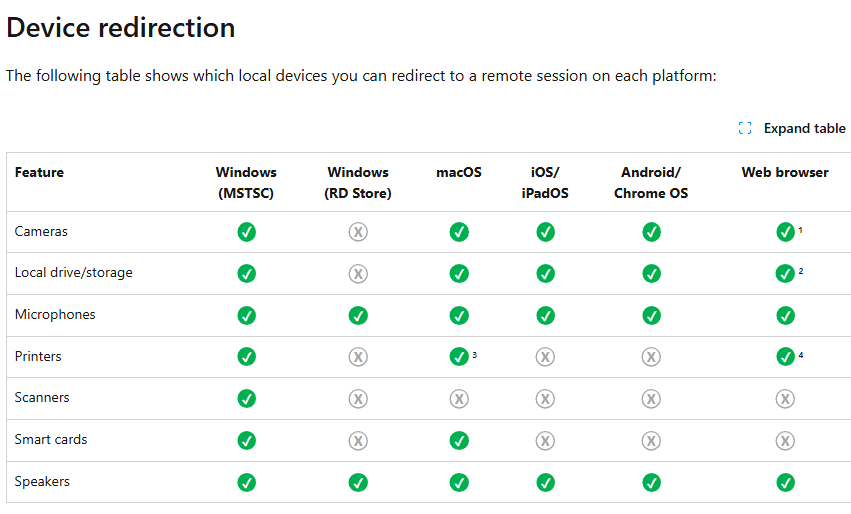Click the Cameras checkmark under Windows (MSTSC)
The height and width of the screenshot is (514, 851).
[246, 232]
